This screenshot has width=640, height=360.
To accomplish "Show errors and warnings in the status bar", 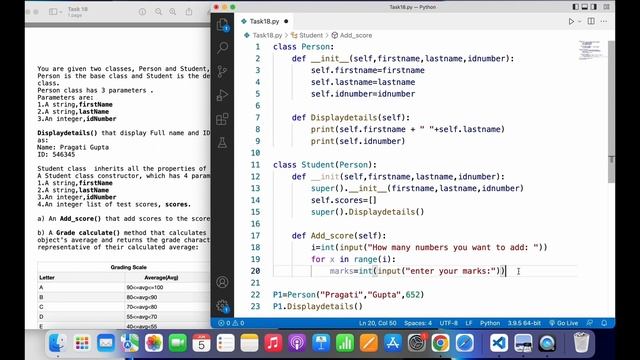I will 231,323.
